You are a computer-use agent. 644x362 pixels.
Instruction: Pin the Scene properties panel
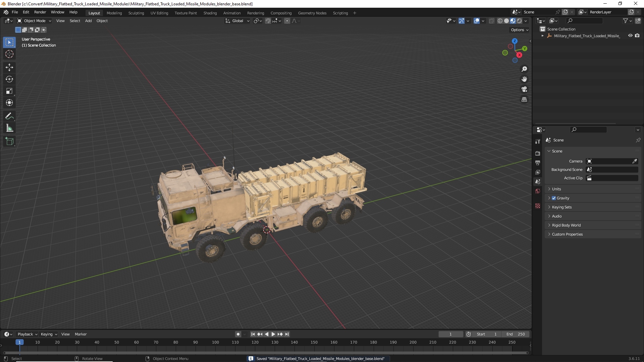coord(638,140)
